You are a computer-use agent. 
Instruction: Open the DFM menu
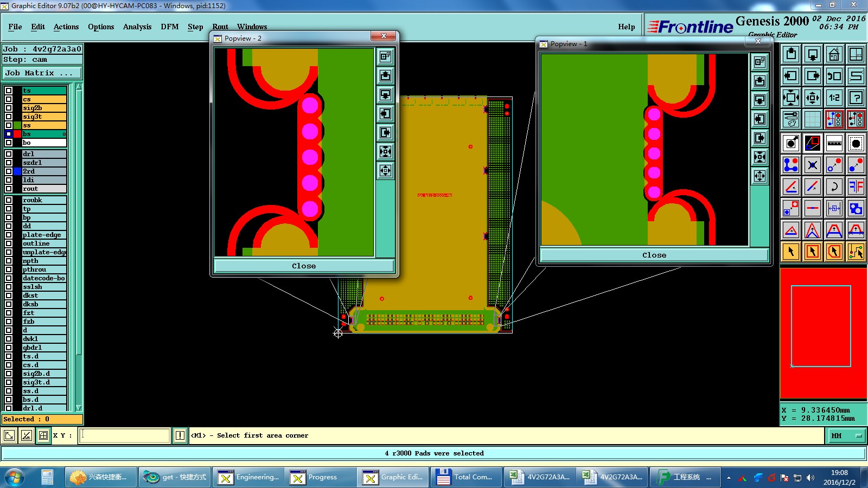pyautogui.click(x=170, y=27)
